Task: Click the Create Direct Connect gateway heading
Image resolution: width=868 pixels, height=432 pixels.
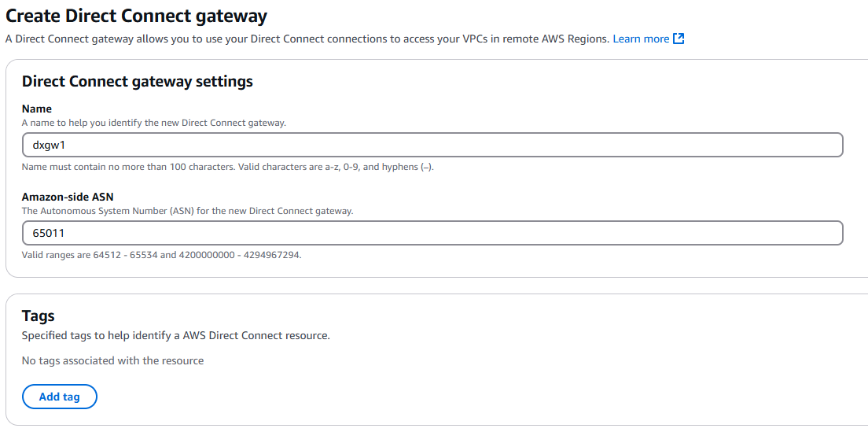Action: click(136, 16)
